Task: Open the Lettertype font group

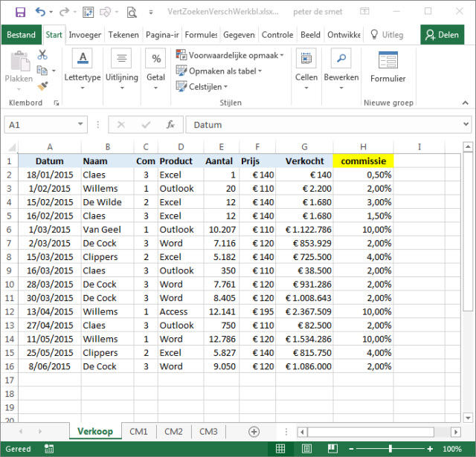Action: click(83, 69)
